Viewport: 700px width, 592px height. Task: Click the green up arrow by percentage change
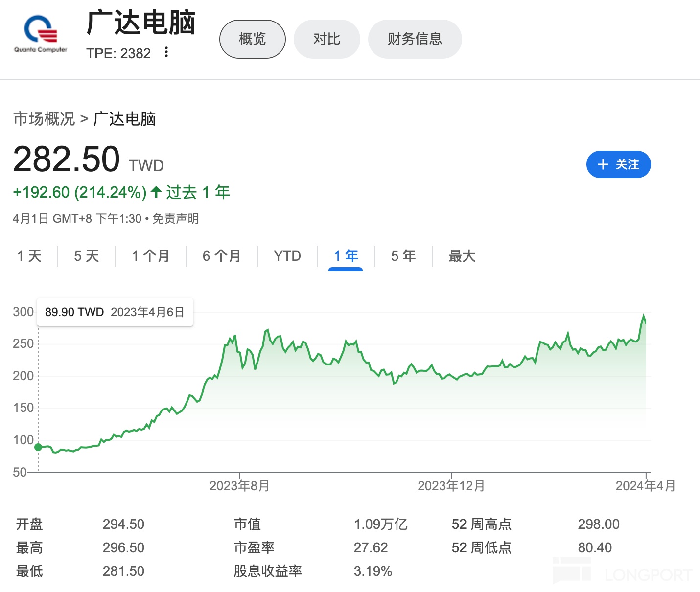(x=156, y=192)
